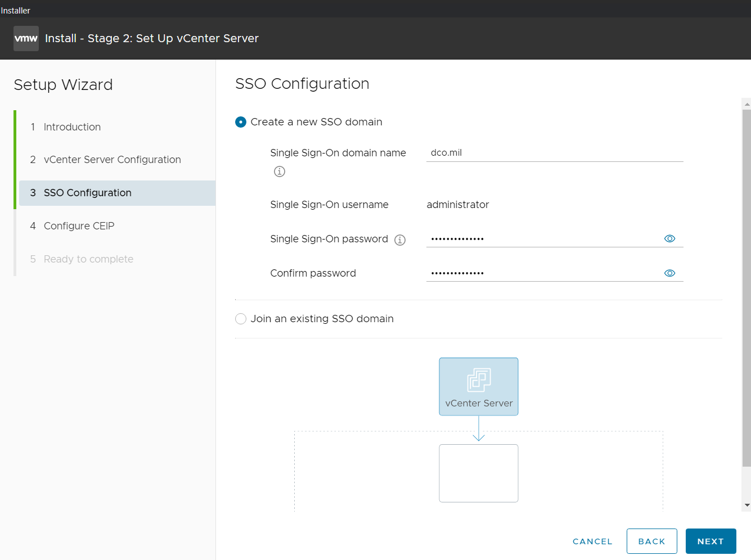Reveal the Confirm password with eye icon
Viewport: 751px width, 560px height.
(x=669, y=273)
